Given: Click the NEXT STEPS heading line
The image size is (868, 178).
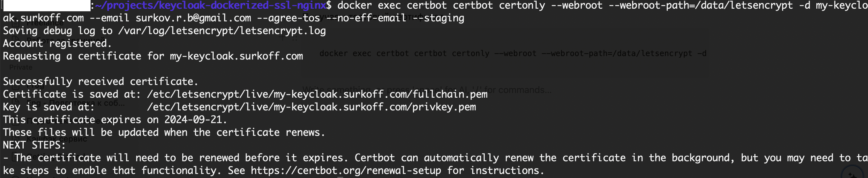Looking at the screenshot, I should (x=34, y=145).
